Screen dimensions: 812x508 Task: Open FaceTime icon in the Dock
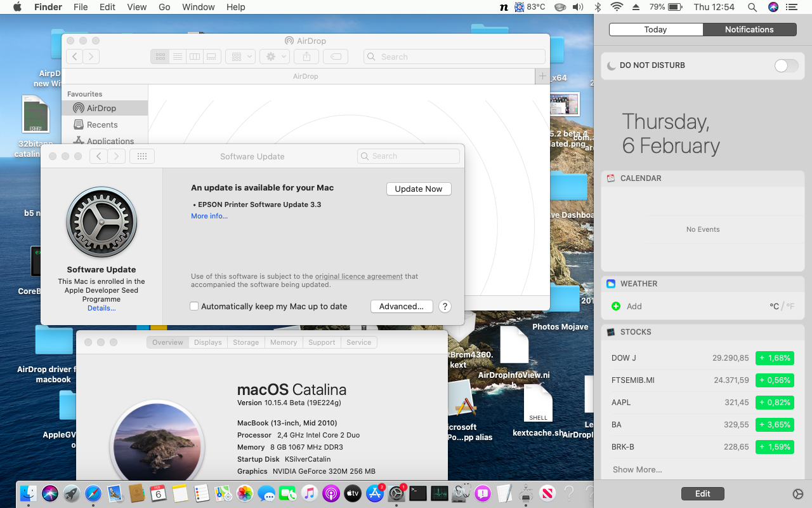[288, 493]
